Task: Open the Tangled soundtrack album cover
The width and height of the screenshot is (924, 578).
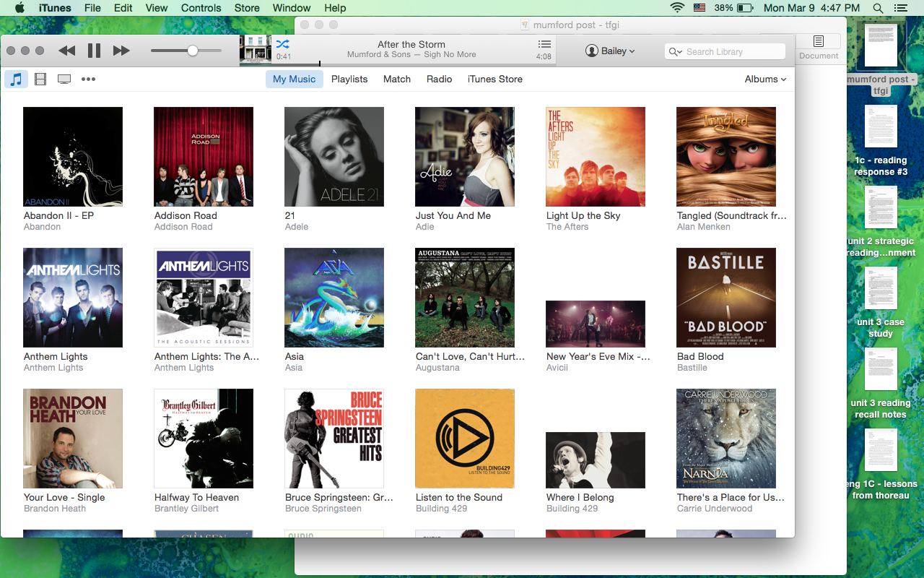Action: (x=726, y=157)
